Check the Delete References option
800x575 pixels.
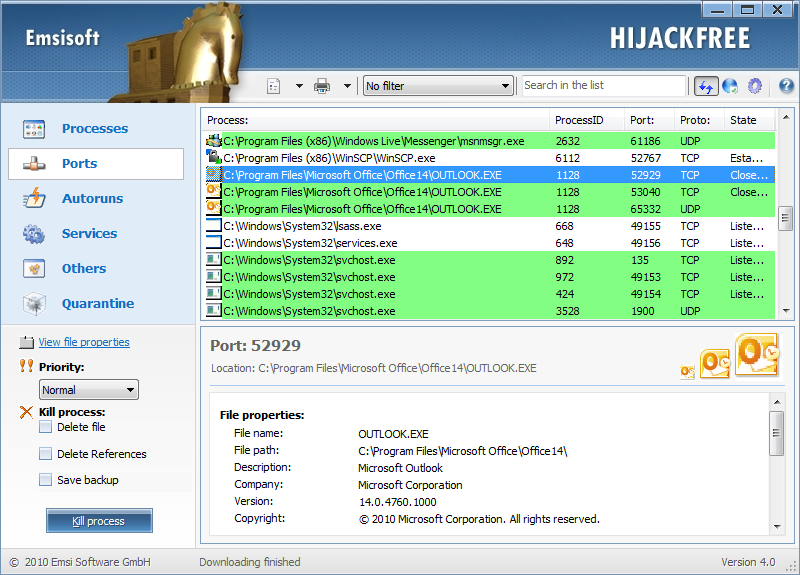[x=46, y=454]
